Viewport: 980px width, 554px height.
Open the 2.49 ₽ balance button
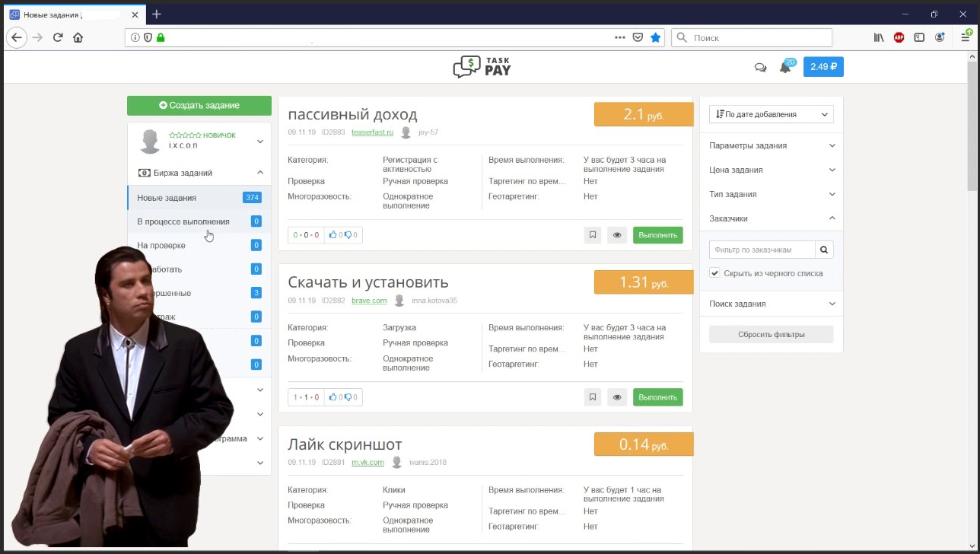pyautogui.click(x=823, y=67)
